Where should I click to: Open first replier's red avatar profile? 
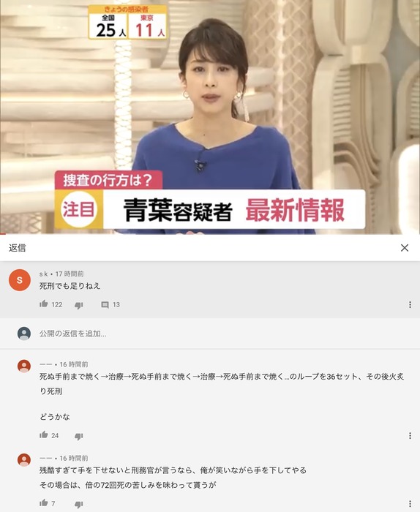pyautogui.click(x=24, y=366)
